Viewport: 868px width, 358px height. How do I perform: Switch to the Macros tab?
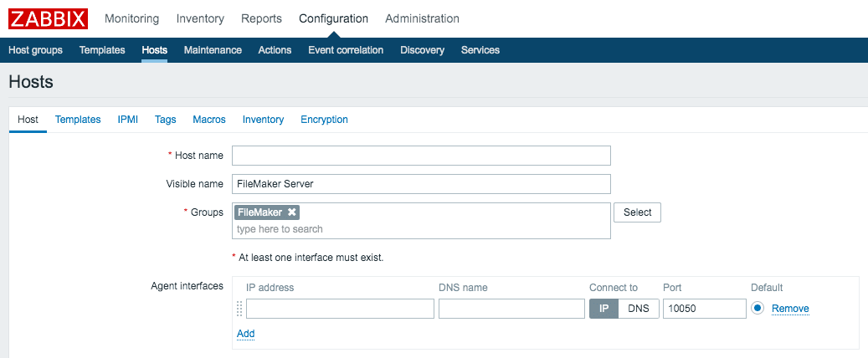209,120
